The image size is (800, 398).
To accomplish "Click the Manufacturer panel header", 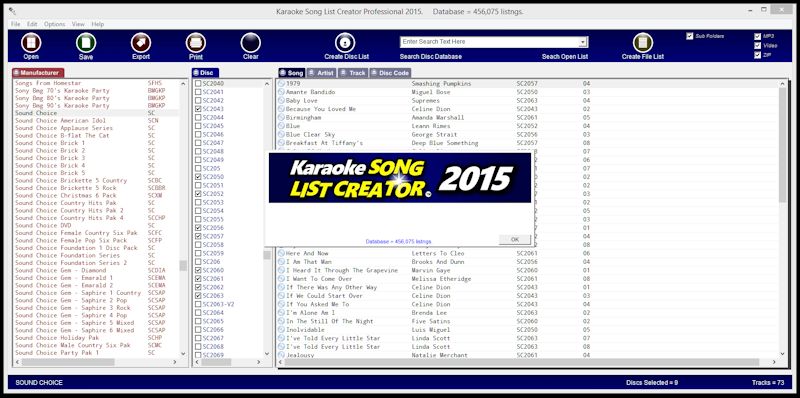I will pos(38,73).
